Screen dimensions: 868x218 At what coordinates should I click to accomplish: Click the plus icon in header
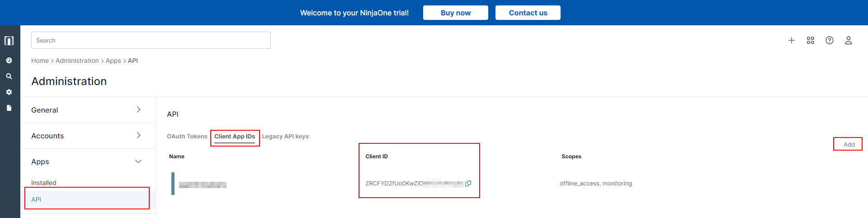tap(792, 40)
